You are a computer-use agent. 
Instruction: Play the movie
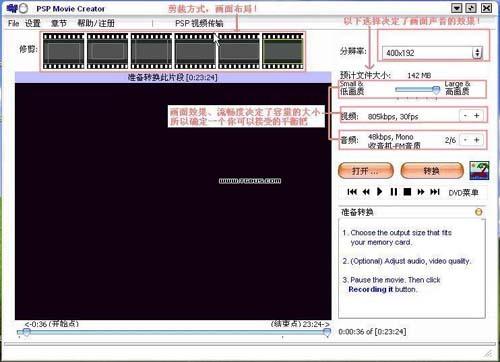[379, 192]
